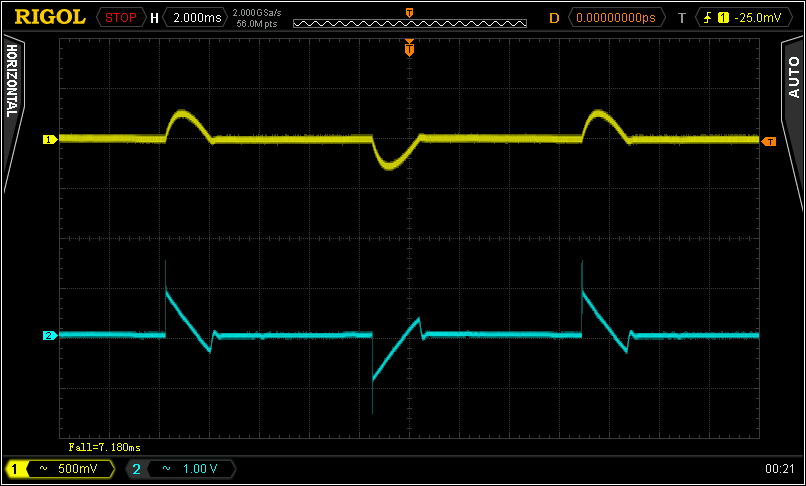Image resolution: width=806 pixels, height=486 pixels.
Task: Click the D delay label
Action: click(554, 18)
